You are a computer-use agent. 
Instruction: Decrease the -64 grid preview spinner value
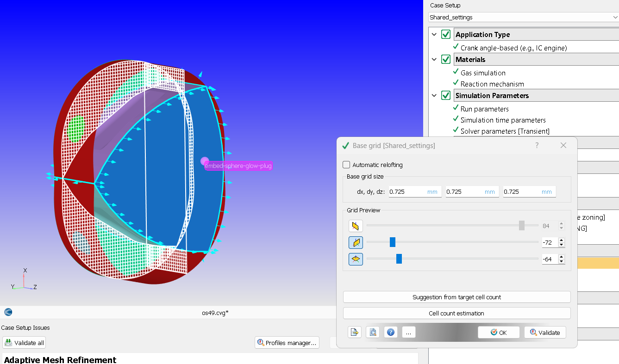[562, 261]
